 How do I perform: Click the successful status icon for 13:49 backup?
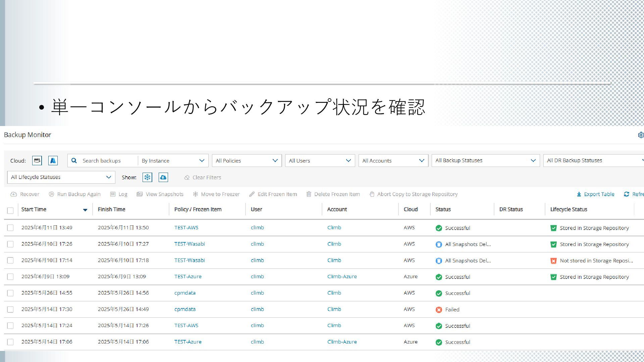[439, 228]
